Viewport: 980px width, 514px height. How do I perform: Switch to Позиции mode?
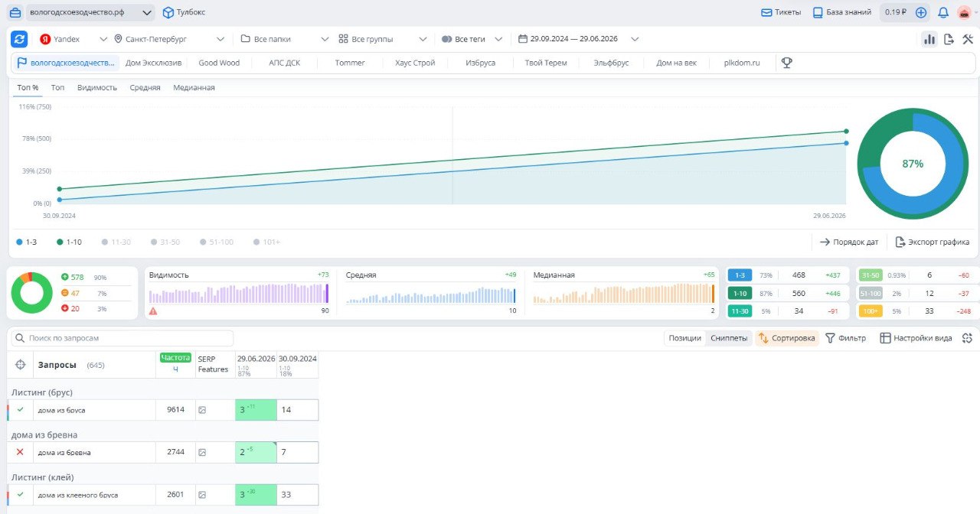coord(684,338)
